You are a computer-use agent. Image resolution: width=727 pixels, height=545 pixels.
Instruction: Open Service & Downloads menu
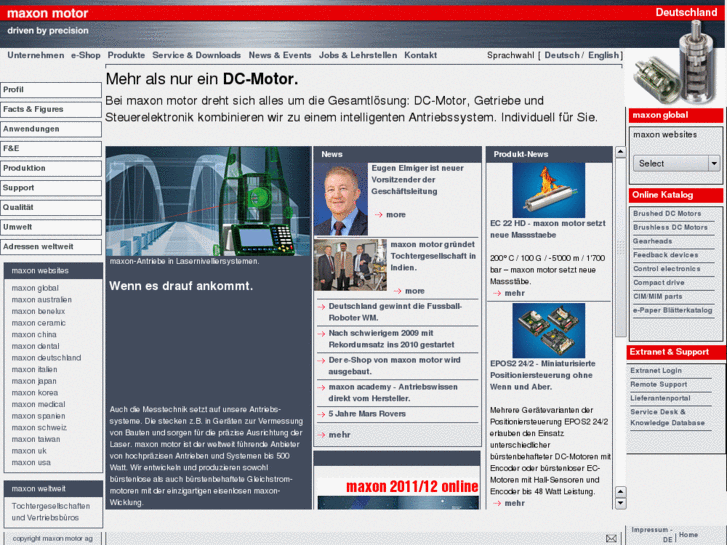197,55
